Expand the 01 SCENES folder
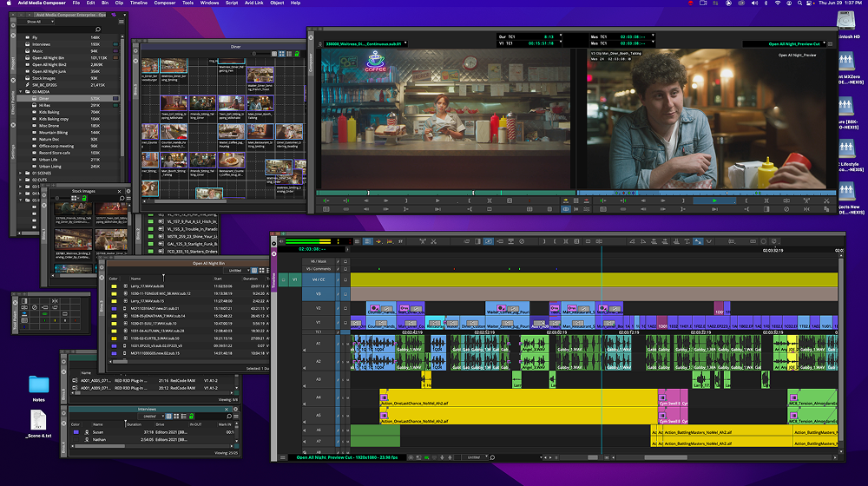868x486 pixels. tap(21, 174)
